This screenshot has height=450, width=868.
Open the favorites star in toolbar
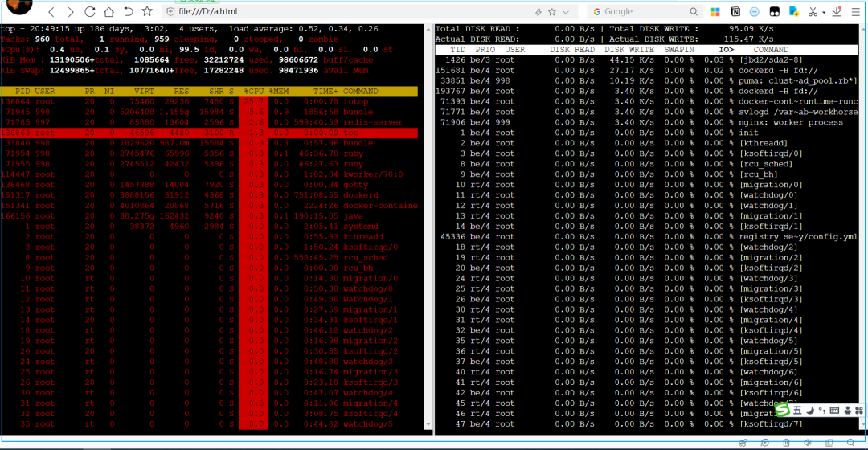(x=147, y=11)
